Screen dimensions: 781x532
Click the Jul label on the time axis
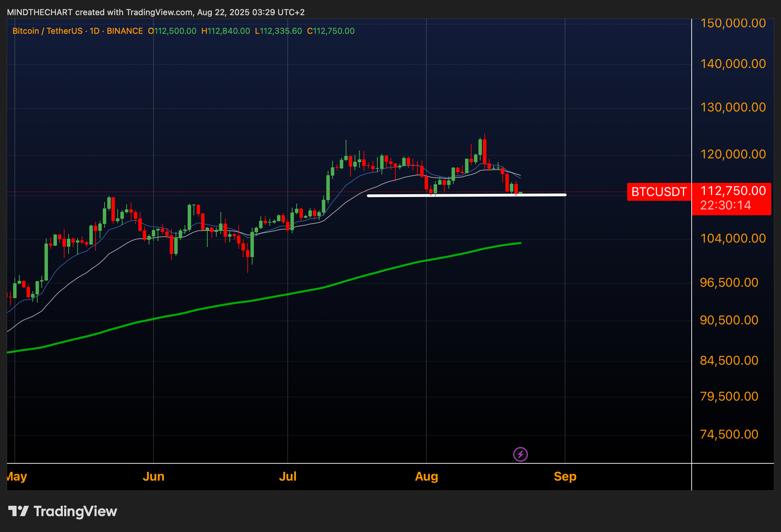(x=287, y=476)
